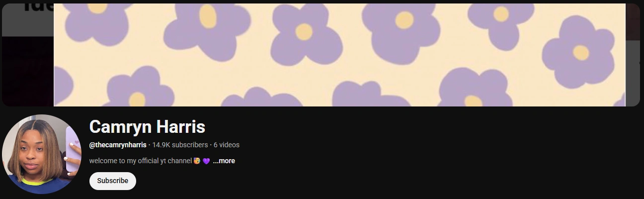Open the channel's circular profile picture
The width and height of the screenshot is (644, 199).
point(42,154)
